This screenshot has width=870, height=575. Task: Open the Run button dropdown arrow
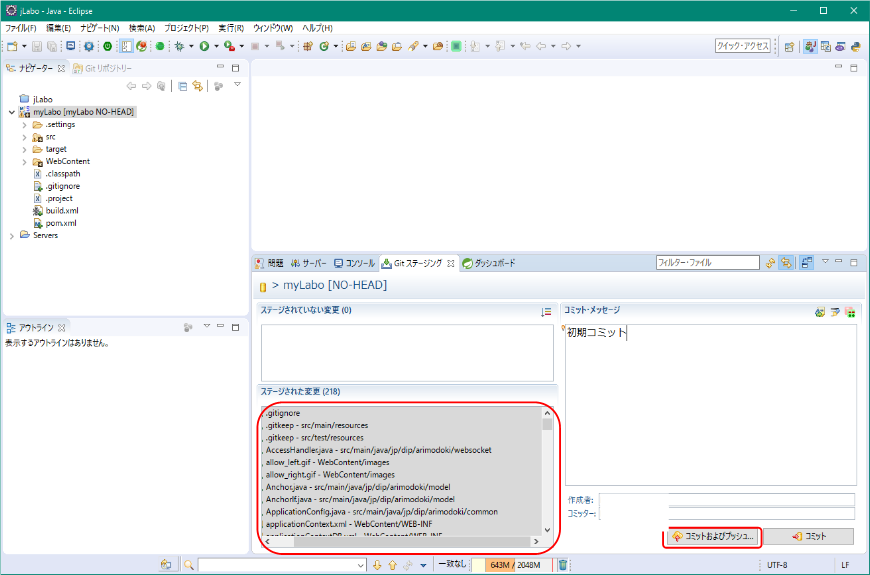click(x=216, y=47)
